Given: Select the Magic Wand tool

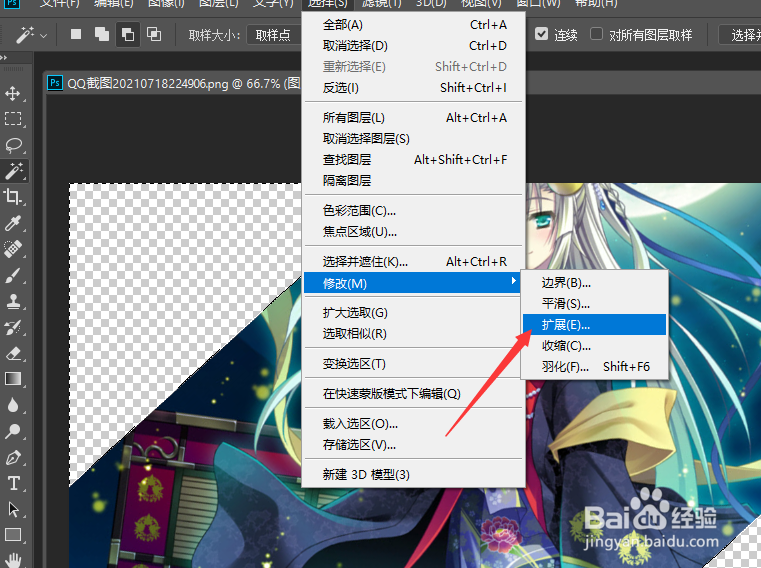Looking at the screenshot, I should (x=13, y=171).
